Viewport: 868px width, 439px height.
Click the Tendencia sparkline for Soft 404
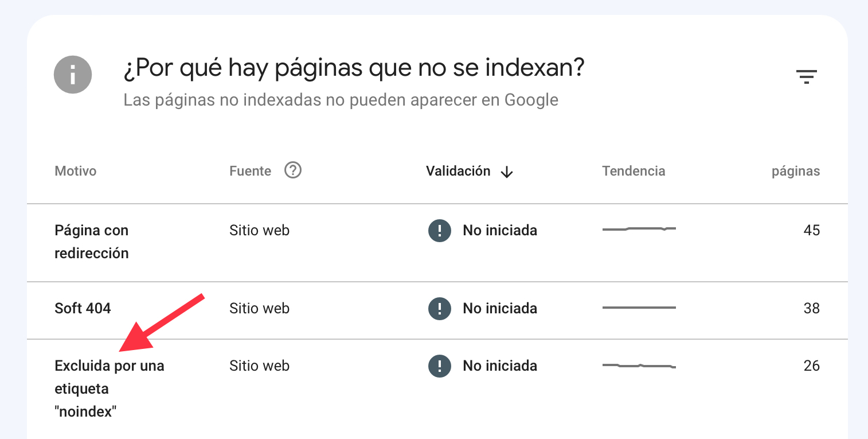point(639,308)
